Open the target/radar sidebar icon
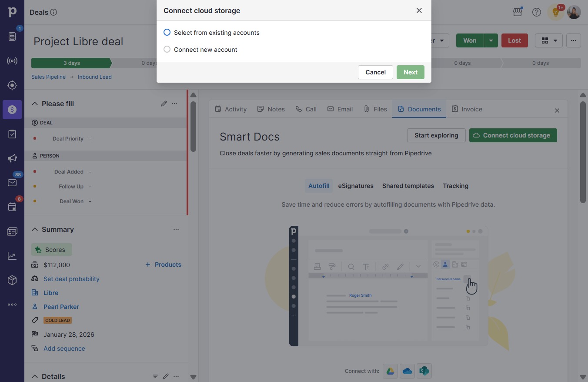Screen dimensions: 588x382 pyautogui.click(x=12, y=85)
